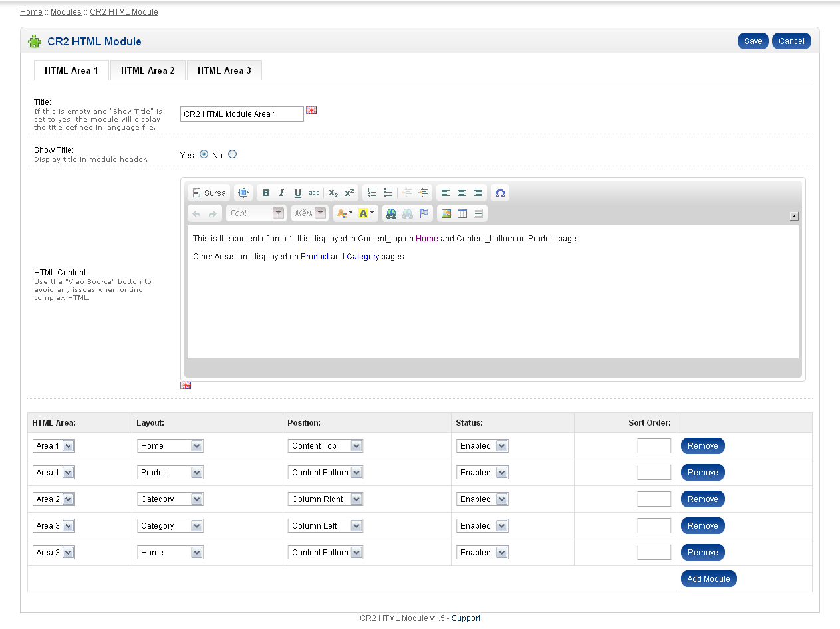
Task: Maximize the editor with the fullscreen icon
Action: pos(243,193)
